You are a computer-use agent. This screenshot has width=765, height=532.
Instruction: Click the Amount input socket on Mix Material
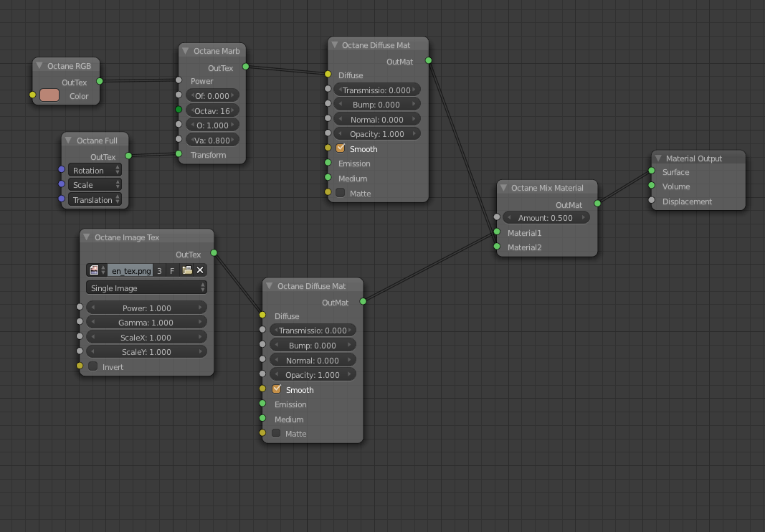tap(497, 217)
